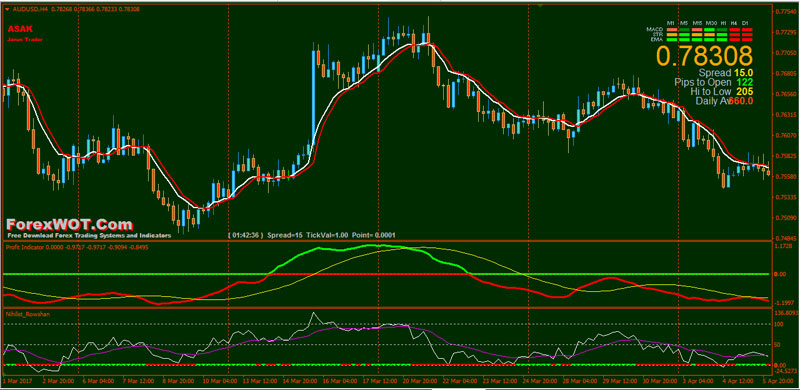The image size is (800, 390).
Task: Click the large 0.78308 price readout
Action: click(x=705, y=56)
